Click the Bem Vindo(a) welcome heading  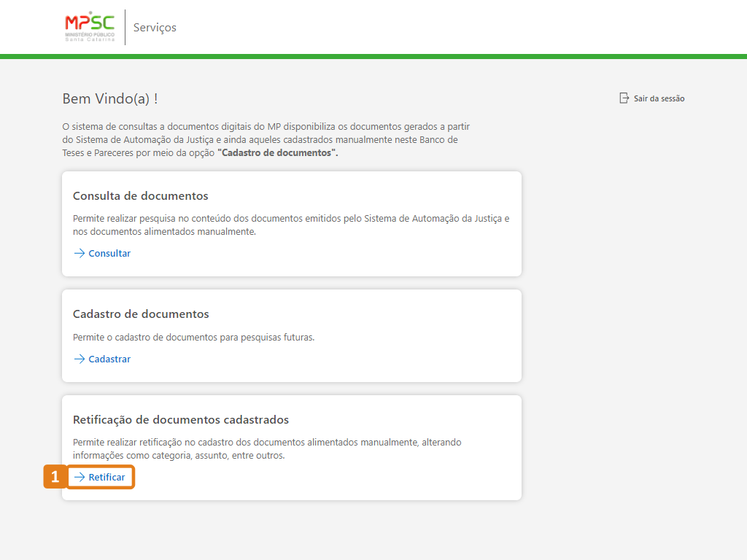point(110,99)
